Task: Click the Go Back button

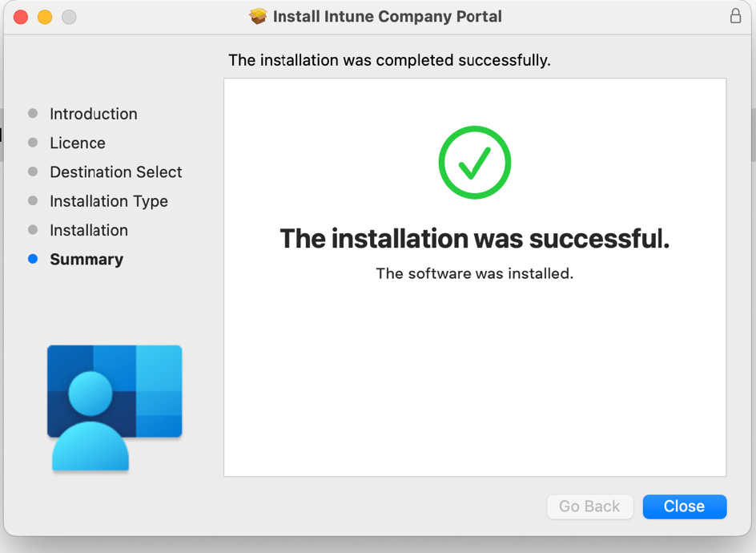Action: [589, 507]
